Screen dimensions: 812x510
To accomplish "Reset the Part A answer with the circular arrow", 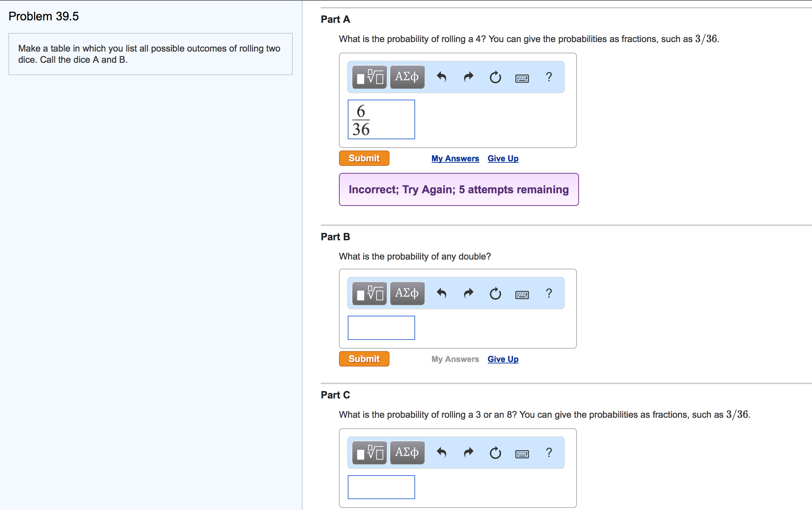I will [495, 77].
